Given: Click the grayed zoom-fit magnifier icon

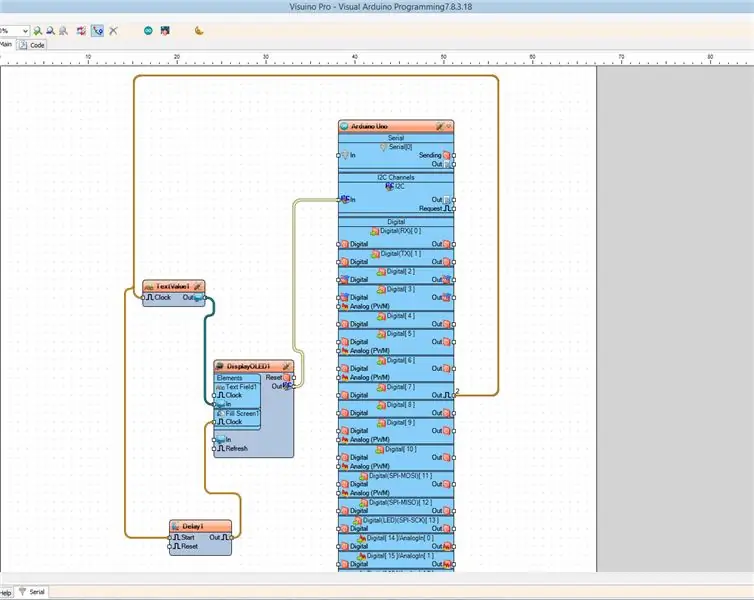Looking at the screenshot, I should 63,31.
